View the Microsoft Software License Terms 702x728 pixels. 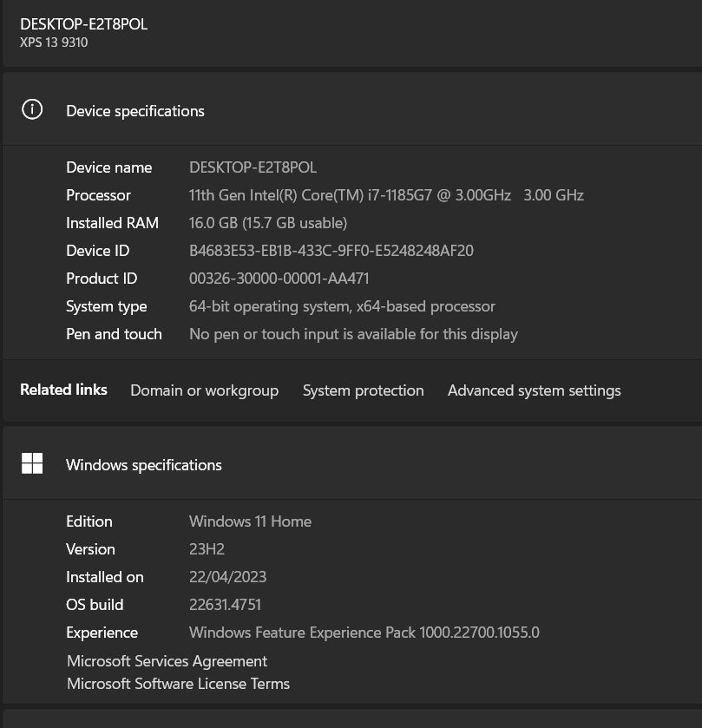tap(178, 684)
